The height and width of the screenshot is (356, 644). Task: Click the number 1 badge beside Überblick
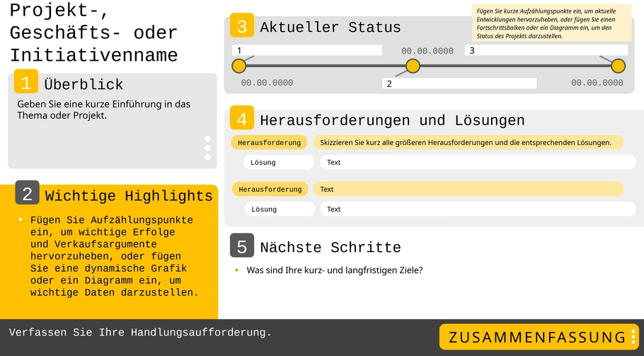tap(25, 83)
